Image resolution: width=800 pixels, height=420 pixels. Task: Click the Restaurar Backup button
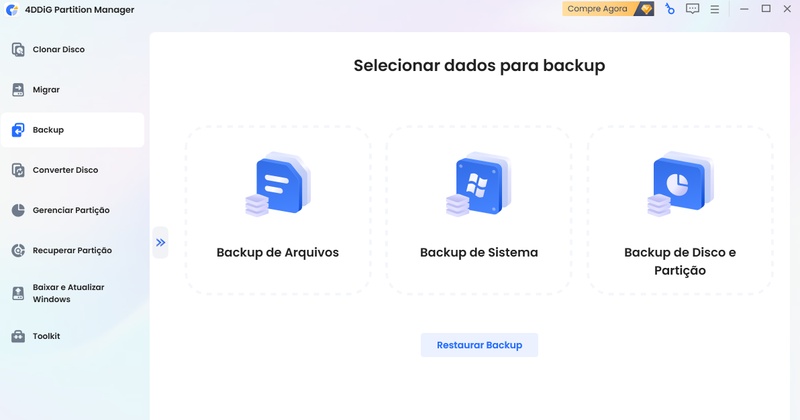479,345
